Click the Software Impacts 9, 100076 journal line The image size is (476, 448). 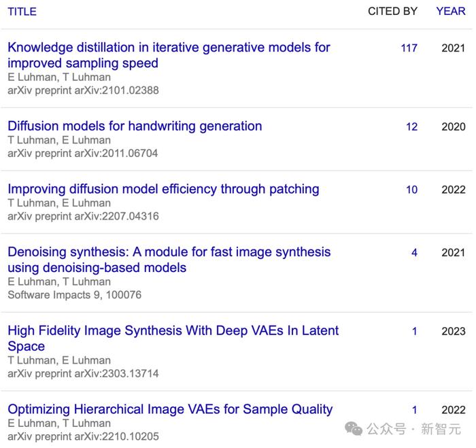point(74,295)
